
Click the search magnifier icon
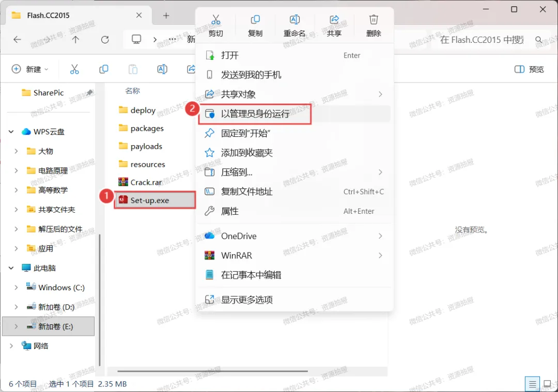539,39
